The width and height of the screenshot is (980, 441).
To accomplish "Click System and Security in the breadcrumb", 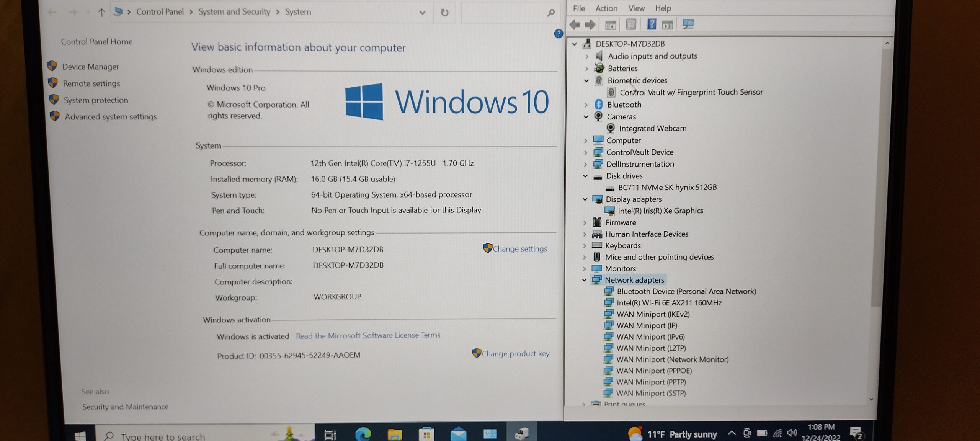I will point(234,12).
